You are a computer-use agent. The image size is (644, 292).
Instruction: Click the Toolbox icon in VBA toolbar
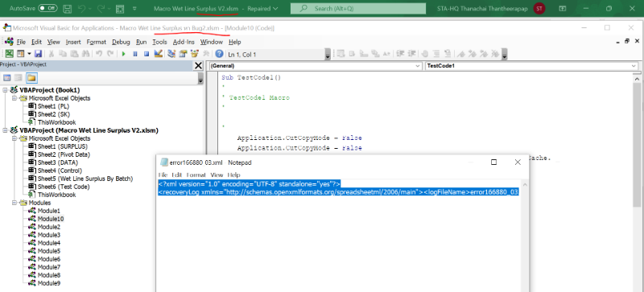click(206, 54)
